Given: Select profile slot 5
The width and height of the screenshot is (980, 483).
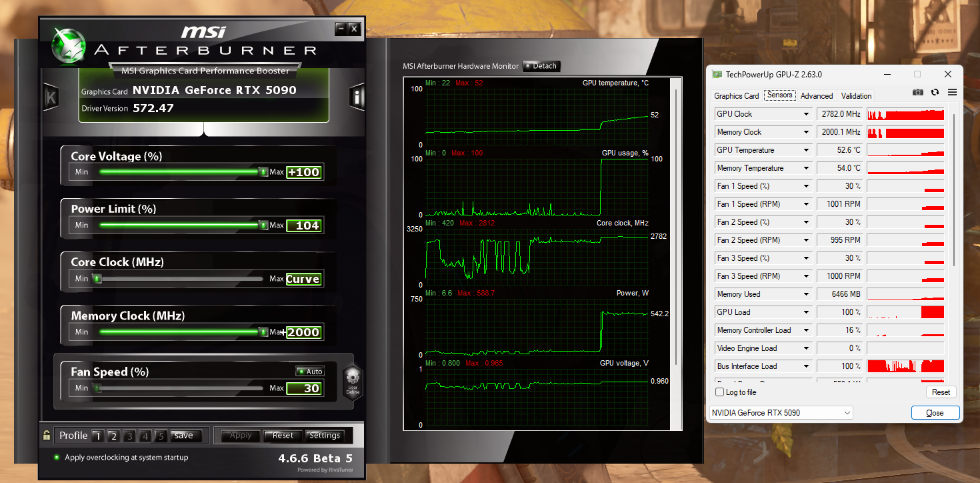Looking at the screenshot, I should 161,436.
